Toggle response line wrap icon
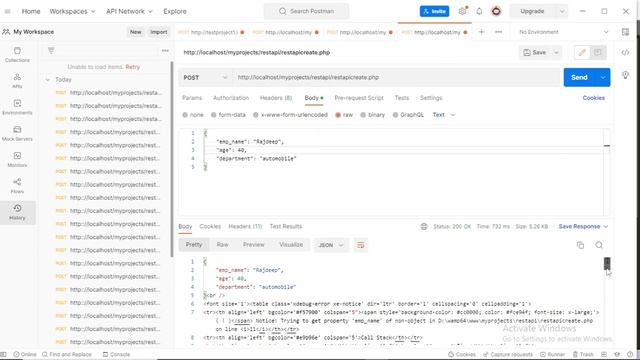 360,245
